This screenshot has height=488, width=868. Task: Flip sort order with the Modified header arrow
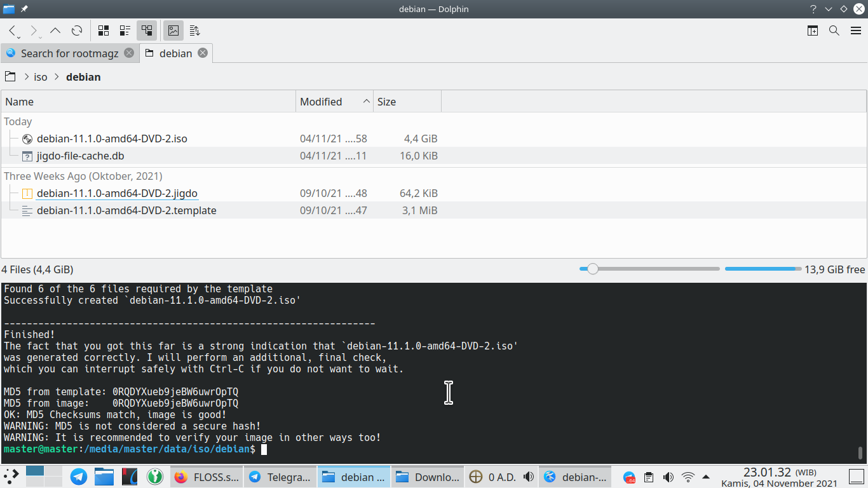[x=367, y=102]
